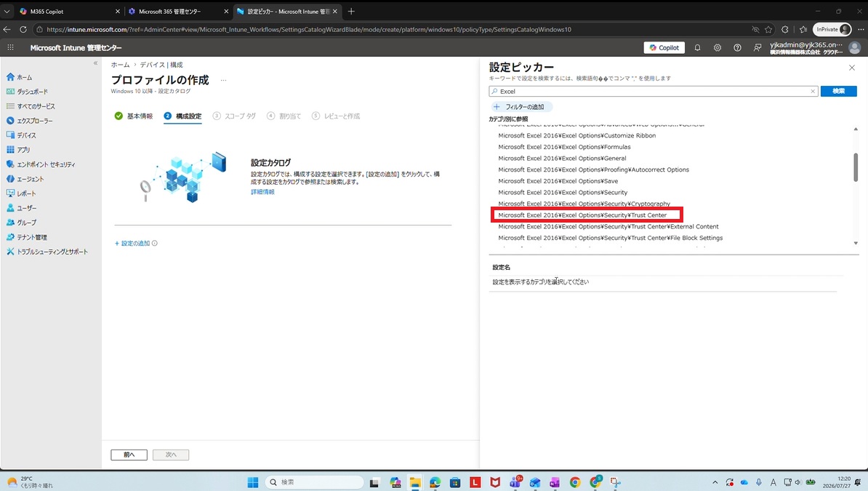
Task: Open Tenant administration in left navigation
Action: click(x=27, y=237)
